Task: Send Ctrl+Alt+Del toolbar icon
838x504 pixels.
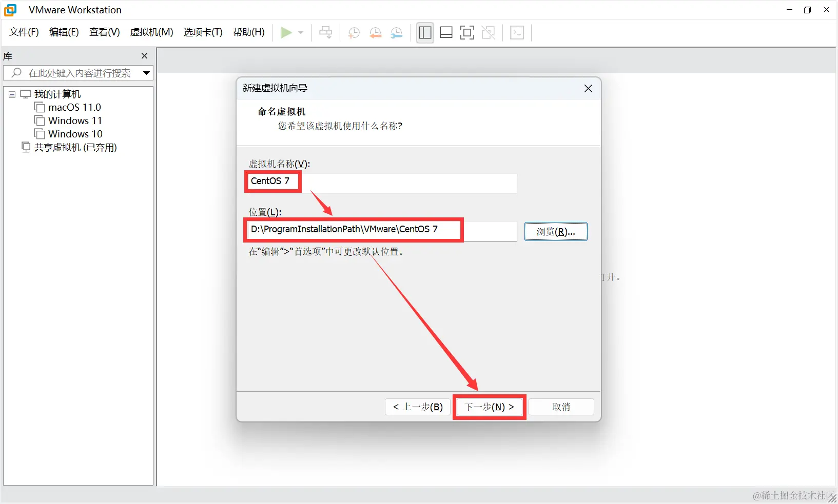Action: coord(326,33)
